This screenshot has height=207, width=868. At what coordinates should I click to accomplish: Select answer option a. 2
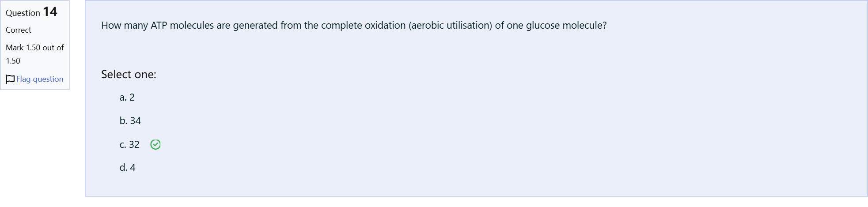(x=127, y=97)
